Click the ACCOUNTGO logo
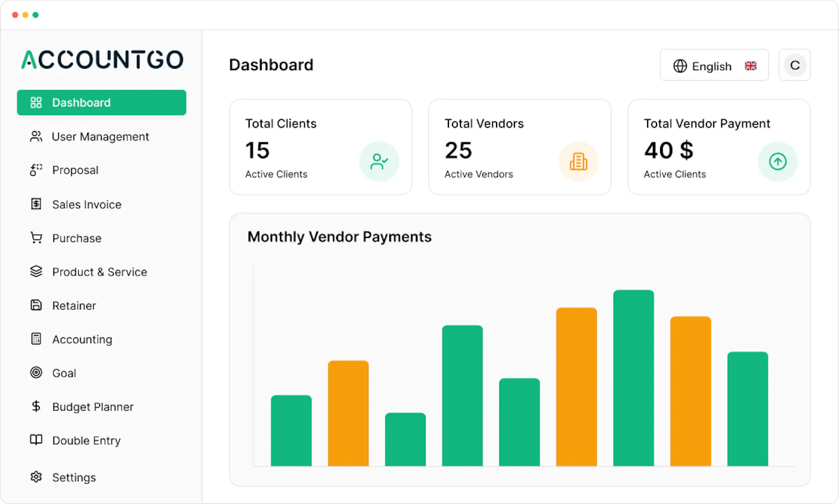Viewport: 839px width, 504px height. click(102, 59)
